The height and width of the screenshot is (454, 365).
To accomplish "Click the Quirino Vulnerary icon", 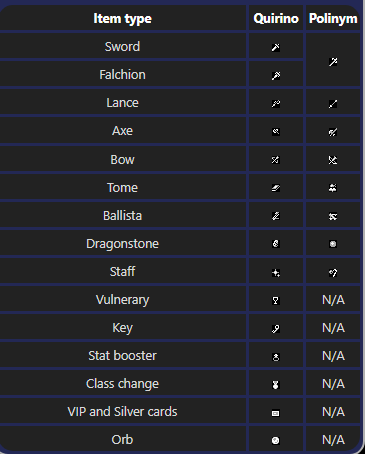I will (x=276, y=300).
